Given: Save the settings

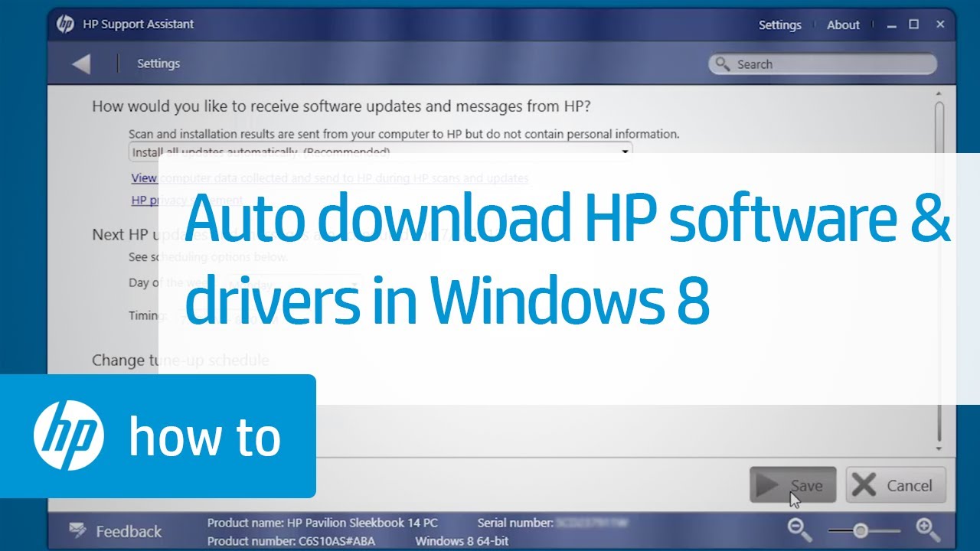Looking at the screenshot, I should point(792,485).
